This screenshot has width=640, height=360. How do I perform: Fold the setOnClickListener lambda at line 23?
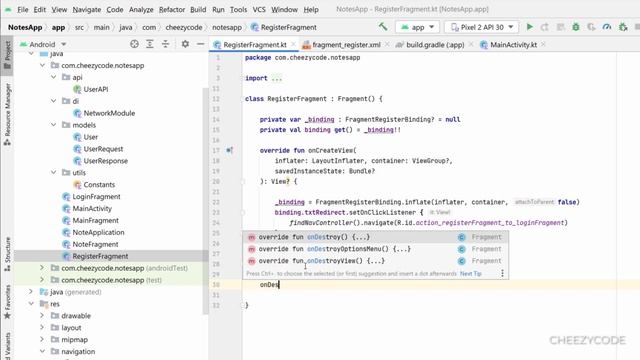(242, 212)
